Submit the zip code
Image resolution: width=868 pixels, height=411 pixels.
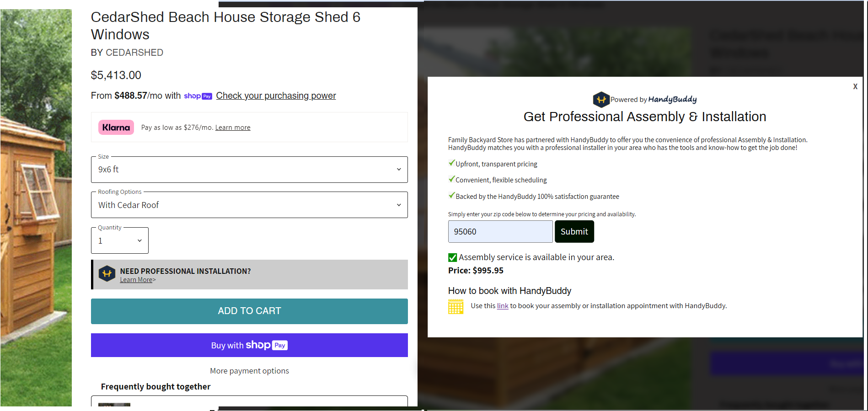tap(574, 232)
